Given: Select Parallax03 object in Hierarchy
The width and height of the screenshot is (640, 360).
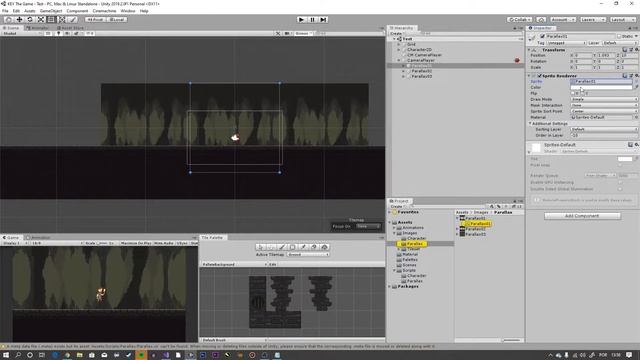Looking at the screenshot, I should [x=422, y=76].
